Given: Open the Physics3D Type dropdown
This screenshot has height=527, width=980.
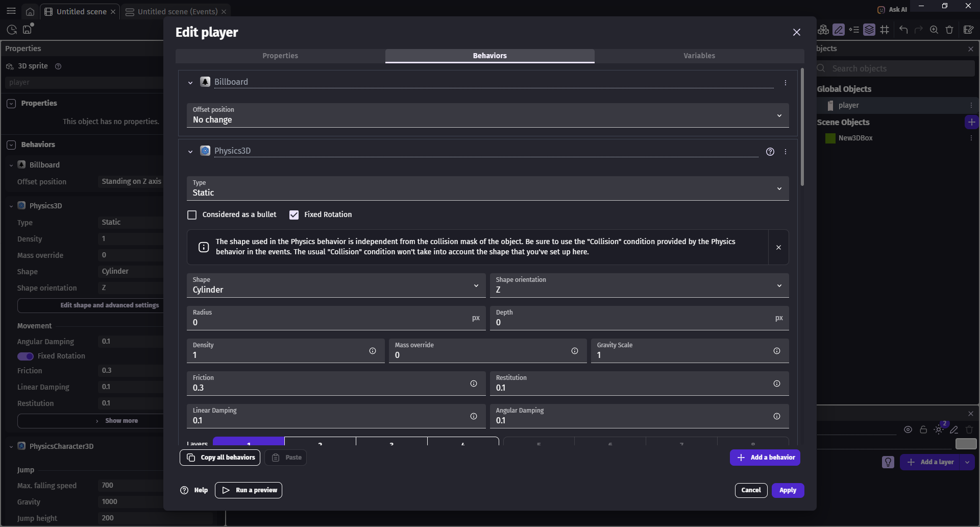Looking at the screenshot, I should pos(487,188).
